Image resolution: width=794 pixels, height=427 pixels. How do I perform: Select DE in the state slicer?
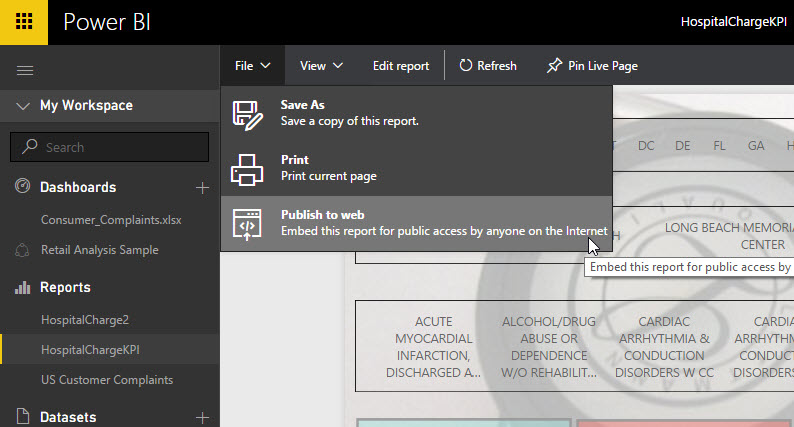pos(683,146)
